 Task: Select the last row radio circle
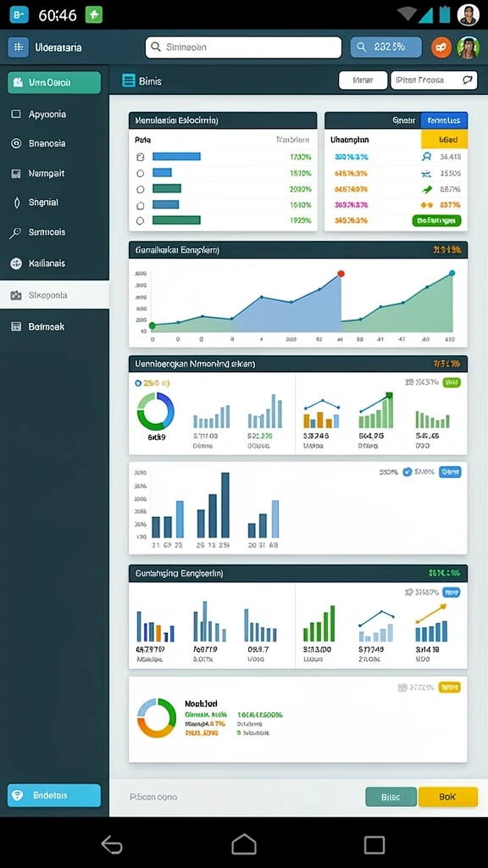click(141, 220)
